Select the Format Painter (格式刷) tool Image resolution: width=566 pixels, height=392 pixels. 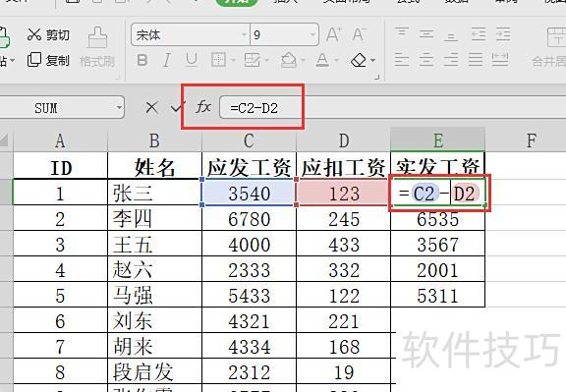[97, 47]
